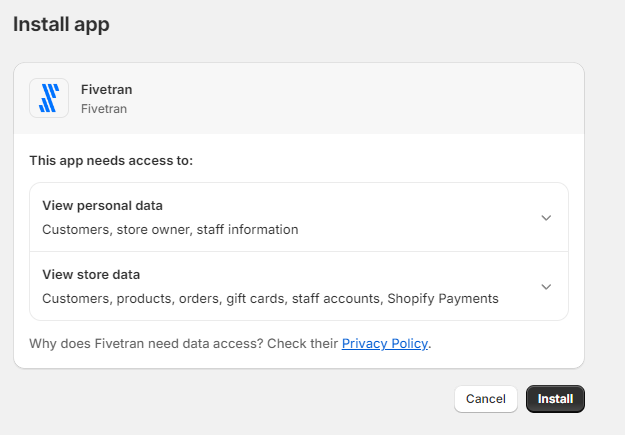Click 'Customers, products, orders' in store data row
Image resolution: width=625 pixels, height=435 pixels.
click(134, 298)
